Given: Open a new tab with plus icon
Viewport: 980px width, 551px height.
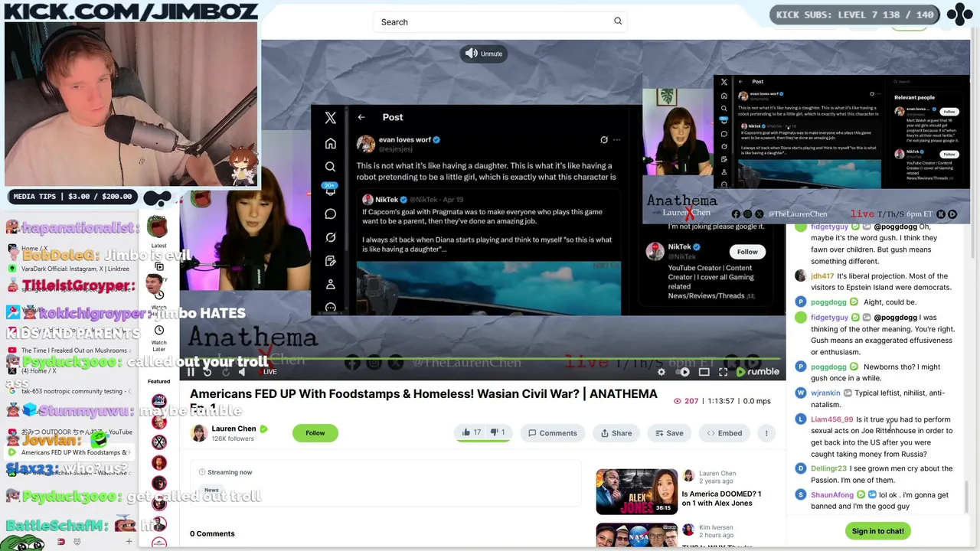Looking at the screenshot, I should tap(129, 542).
